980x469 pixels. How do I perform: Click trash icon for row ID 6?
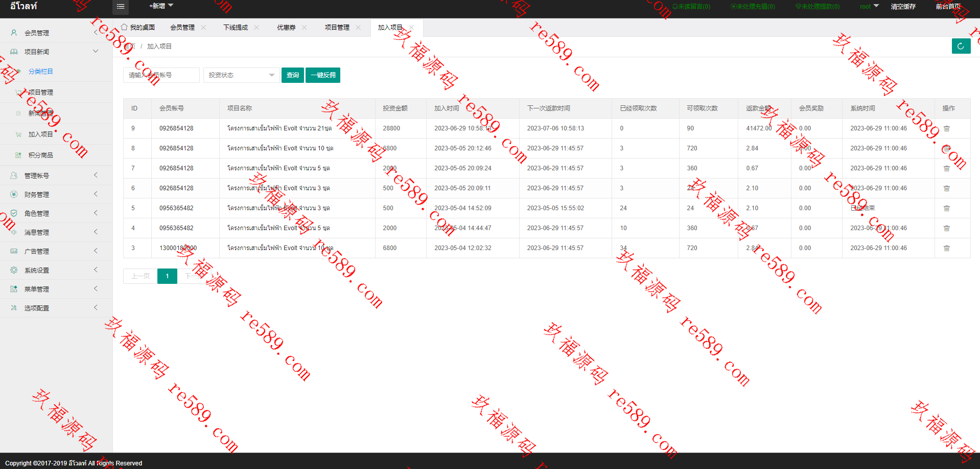click(946, 188)
